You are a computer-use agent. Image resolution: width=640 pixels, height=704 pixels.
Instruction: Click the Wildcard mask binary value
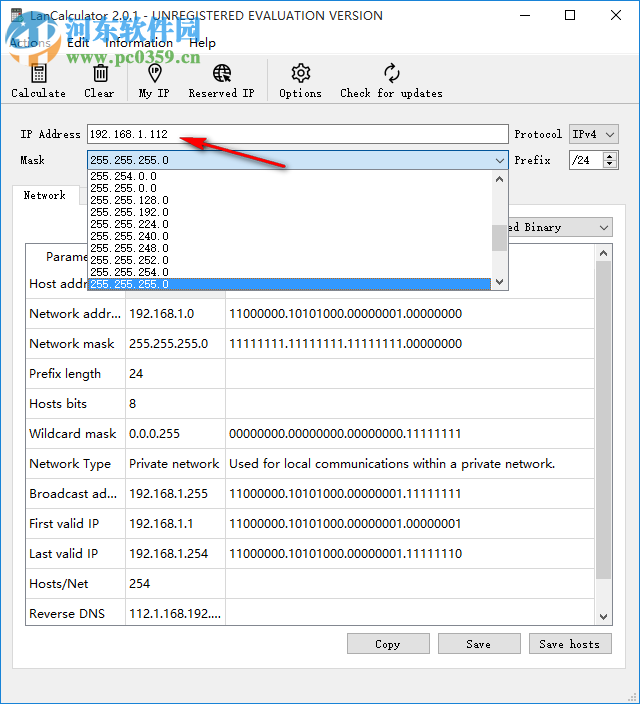pos(345,434)
